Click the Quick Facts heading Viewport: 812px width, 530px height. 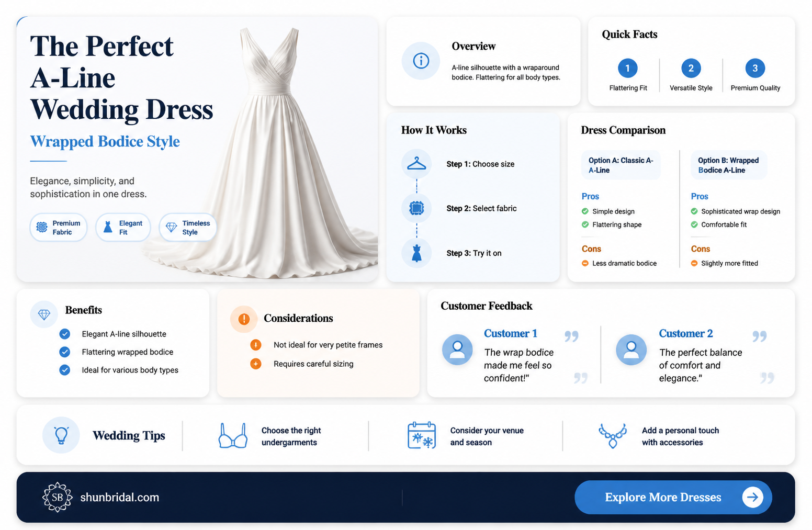(629, 35)
